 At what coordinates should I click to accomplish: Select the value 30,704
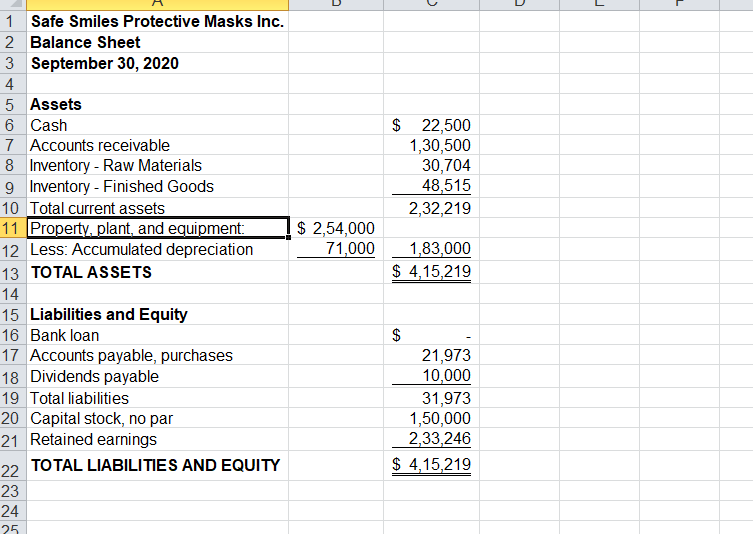431,165
